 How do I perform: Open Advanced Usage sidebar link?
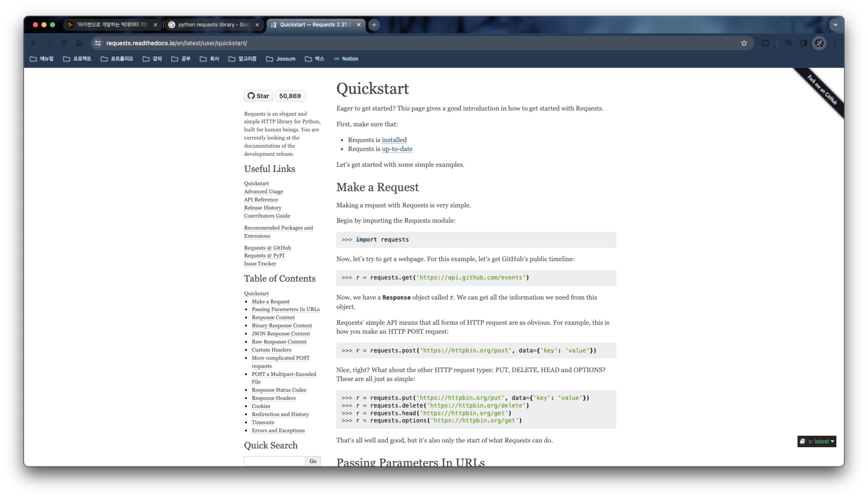coord(263,192)
